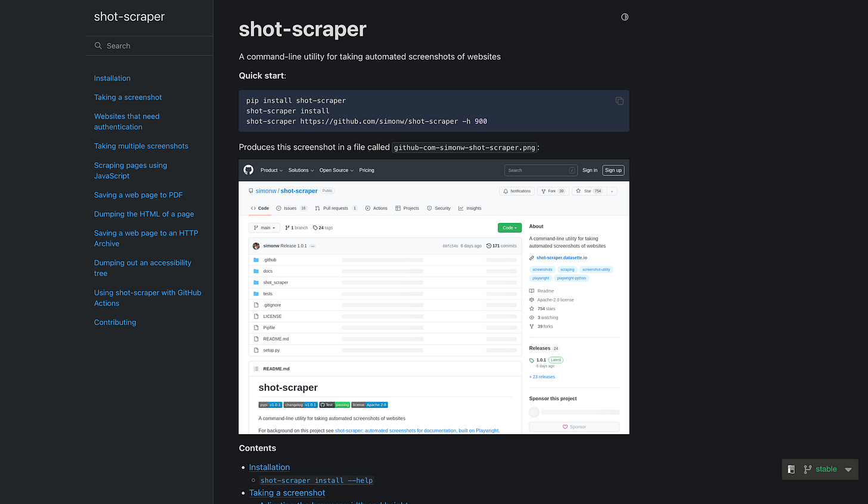Image resolution: width=868 pixels, height=504 pixels.
Task: Click shot_scraper folder in embedded file list
Action: (x=275, y=283)
